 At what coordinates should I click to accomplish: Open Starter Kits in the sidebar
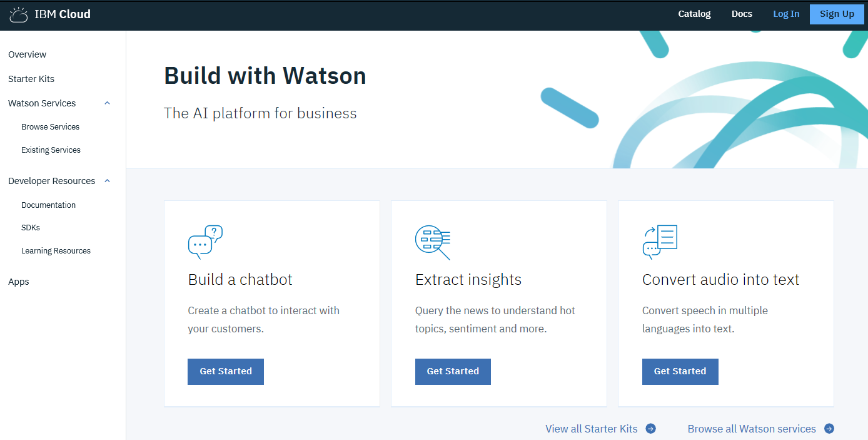pos(31,79)
